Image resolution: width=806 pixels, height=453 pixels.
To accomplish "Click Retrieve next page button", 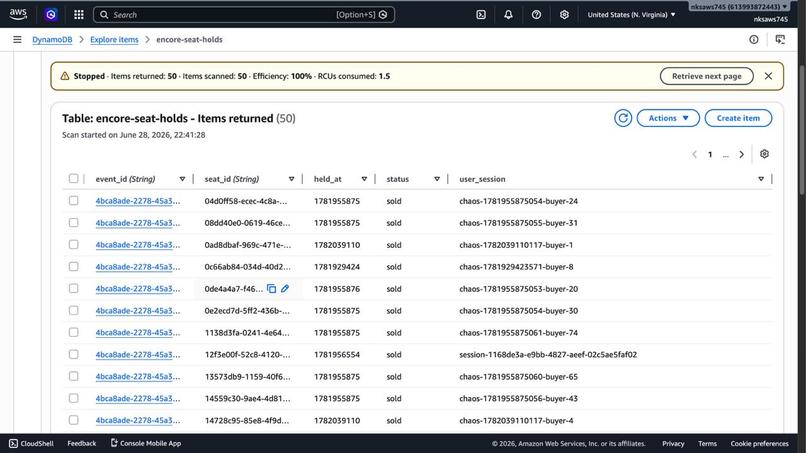I will point(707,76).
